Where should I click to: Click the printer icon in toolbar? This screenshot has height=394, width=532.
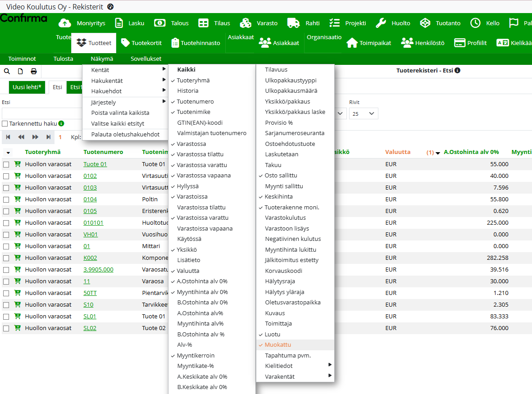click(x=34, y=71)
